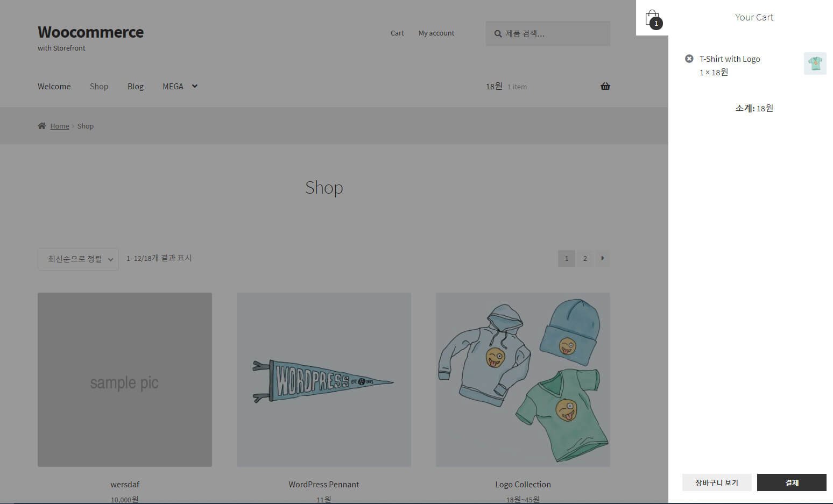Go to Welcome menu item
The height and width of the screenshot is (504, 833).
(x=54, y=86)
